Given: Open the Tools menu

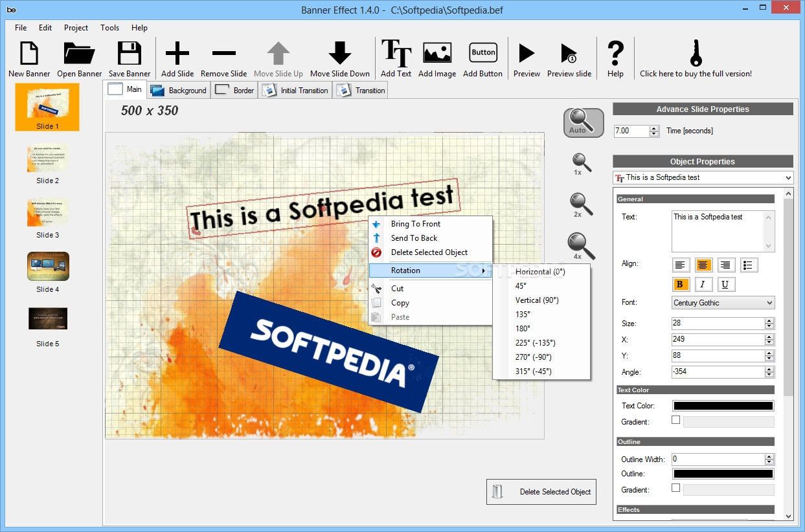Looking at the screenshot, I should 110,28.
